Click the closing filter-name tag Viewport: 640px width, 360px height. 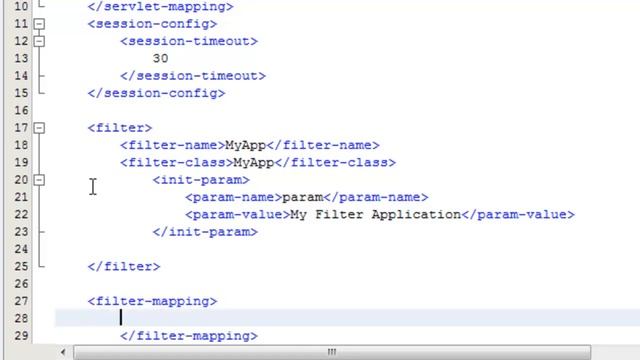[323, 145]
